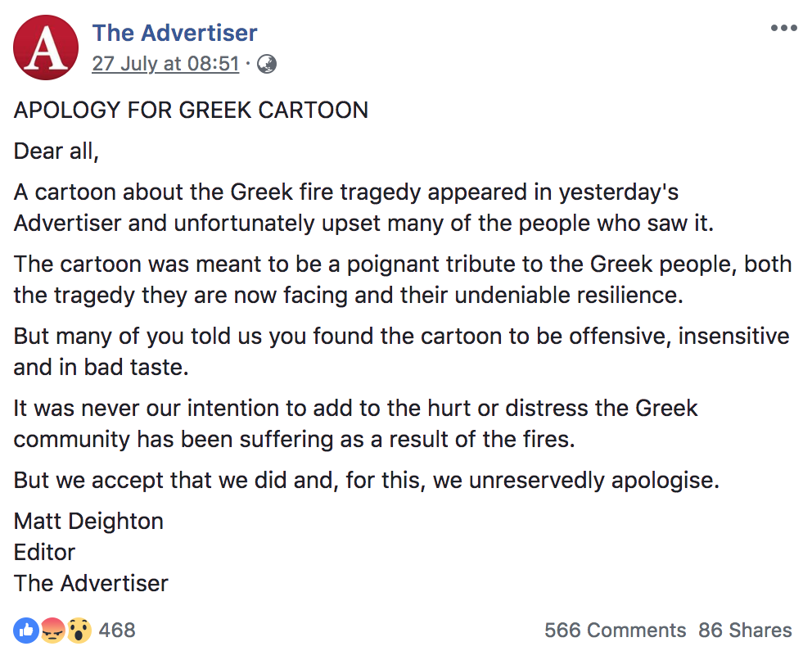Open the 566 Comments link
The image size is (812, 660).
click(616, 631)
